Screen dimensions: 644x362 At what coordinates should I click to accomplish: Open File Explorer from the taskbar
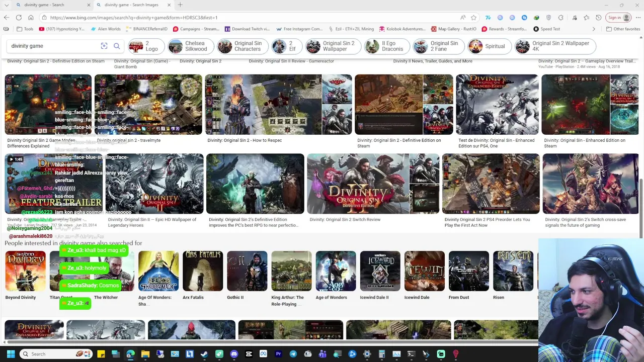(145, 354)
